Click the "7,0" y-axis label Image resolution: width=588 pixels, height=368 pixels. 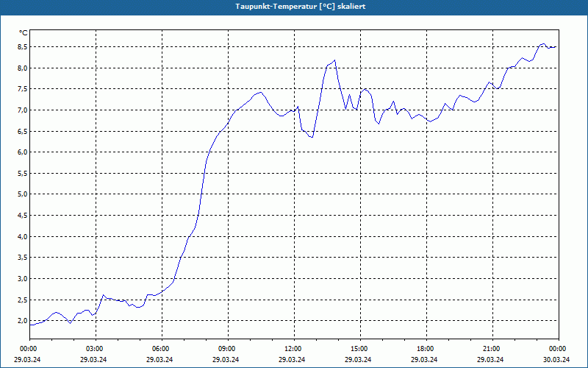tap(23, 110)
